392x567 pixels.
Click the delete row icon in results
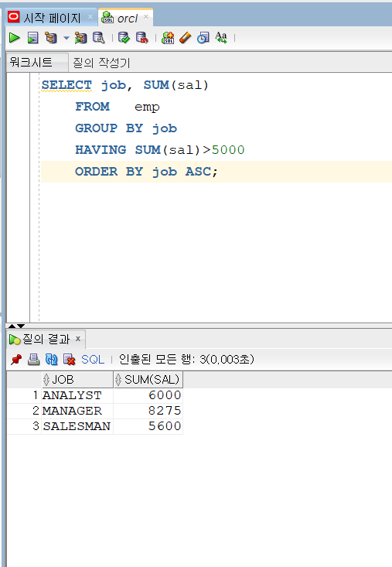click(x=69, y=360)
